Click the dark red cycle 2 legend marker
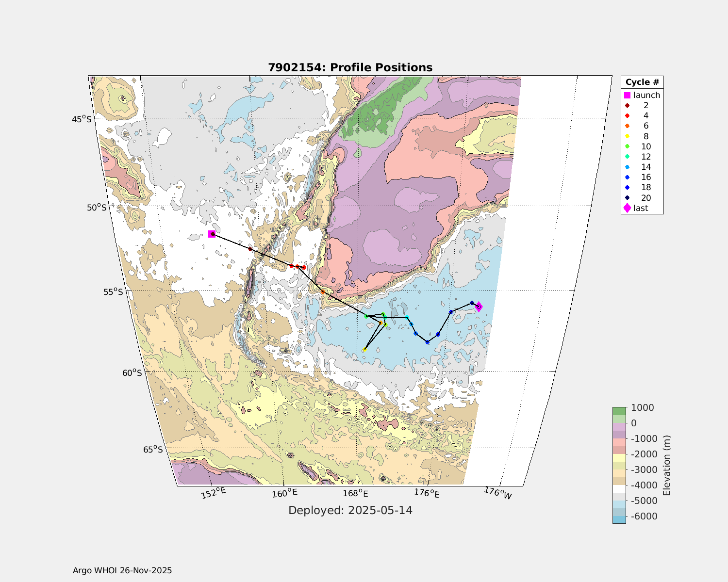 (627, 105)
